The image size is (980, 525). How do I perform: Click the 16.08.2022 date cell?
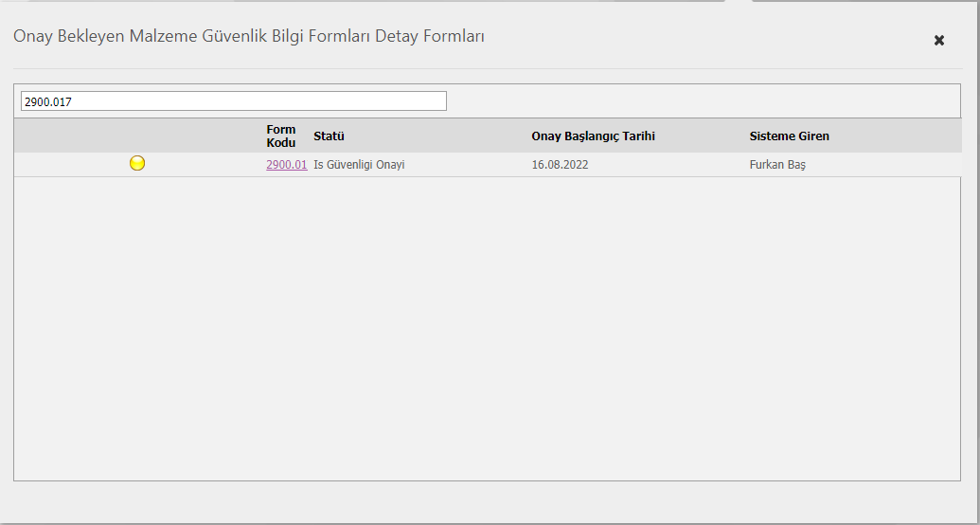click(560, 165)
